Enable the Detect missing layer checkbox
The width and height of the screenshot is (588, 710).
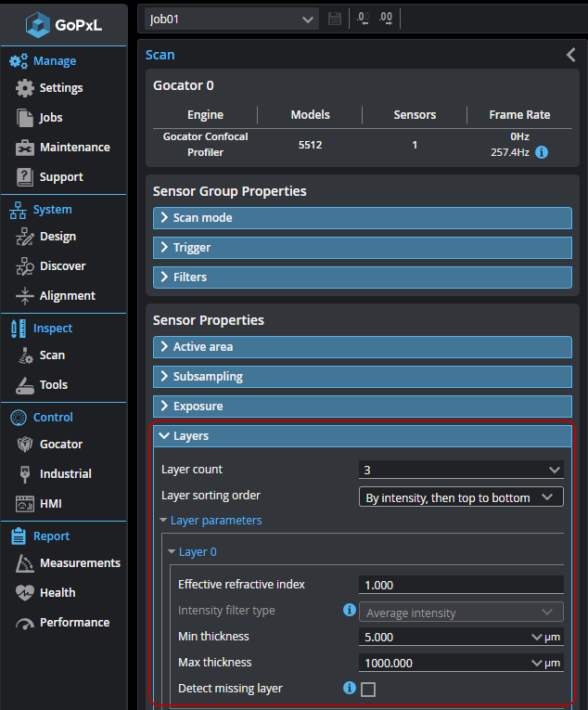pyautogui.click(x=368, y=690)
